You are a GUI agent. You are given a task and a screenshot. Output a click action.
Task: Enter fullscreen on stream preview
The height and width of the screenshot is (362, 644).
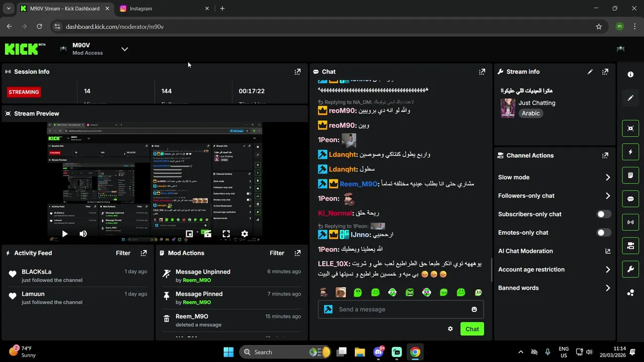pyautogui.click(x=226, y=234)
